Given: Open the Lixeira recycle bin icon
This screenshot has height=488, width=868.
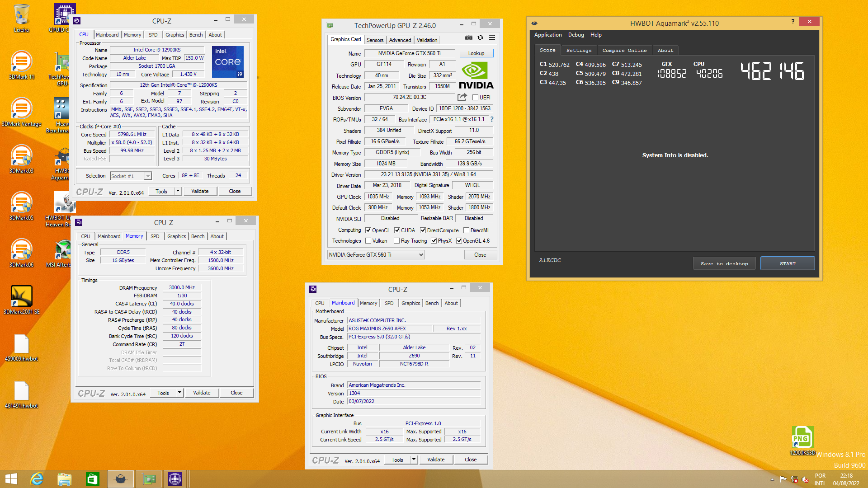Looking at the screenshot, I should [21, 19].
